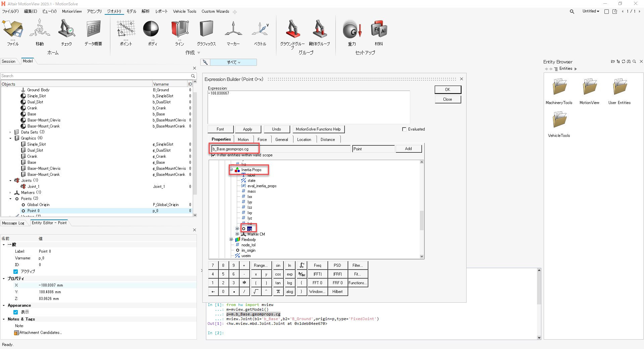Switch to the Motion tab
The height and width of the screenshot is (349, 644).
pos(243,140)
